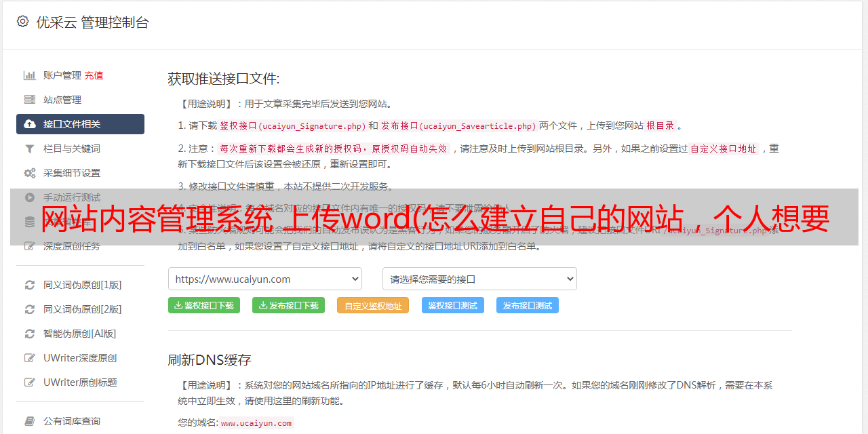Screen dimensions: 868x434
Task: Click the 获取推送接口文件: heading
Action: 224,79
